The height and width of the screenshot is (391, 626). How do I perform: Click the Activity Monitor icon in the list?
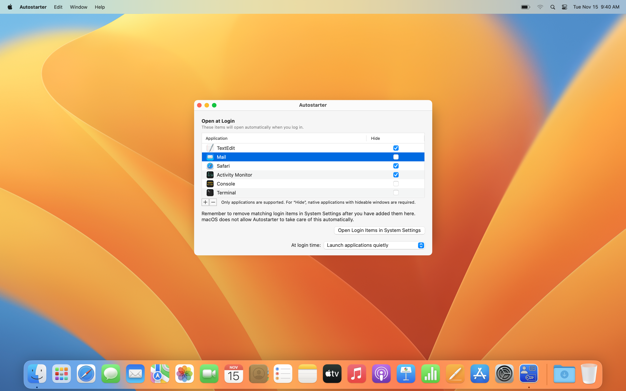[x=210, y=175]
